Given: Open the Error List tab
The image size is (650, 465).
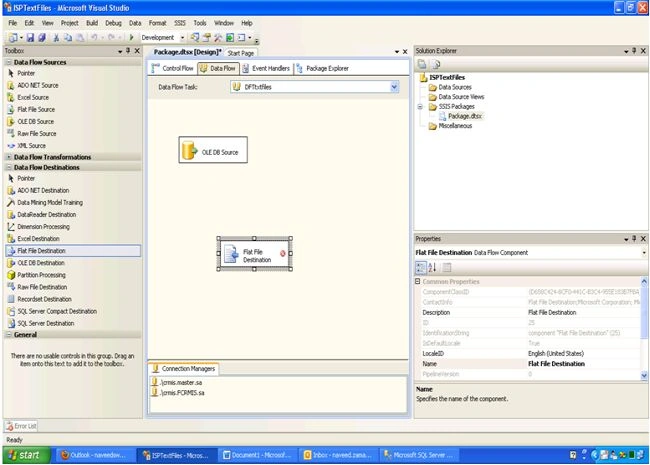Looking at the screenshot, I should pos(21,426).
